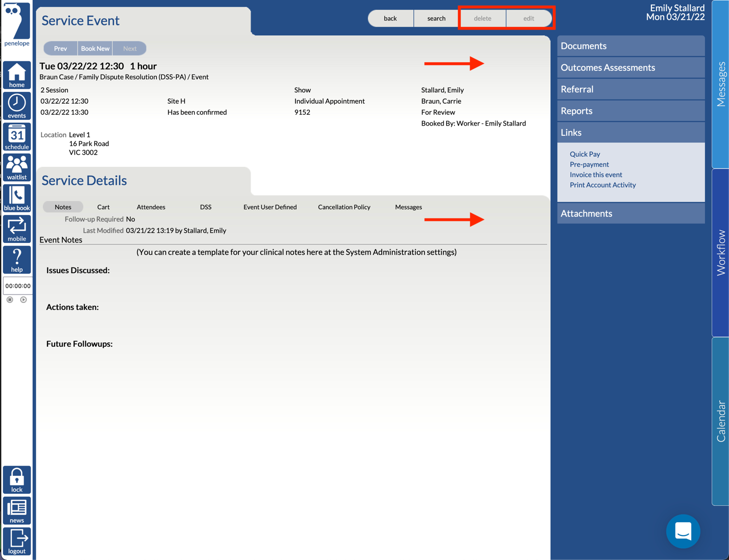Click the Last Modified timestamp value

click(176, 231)
